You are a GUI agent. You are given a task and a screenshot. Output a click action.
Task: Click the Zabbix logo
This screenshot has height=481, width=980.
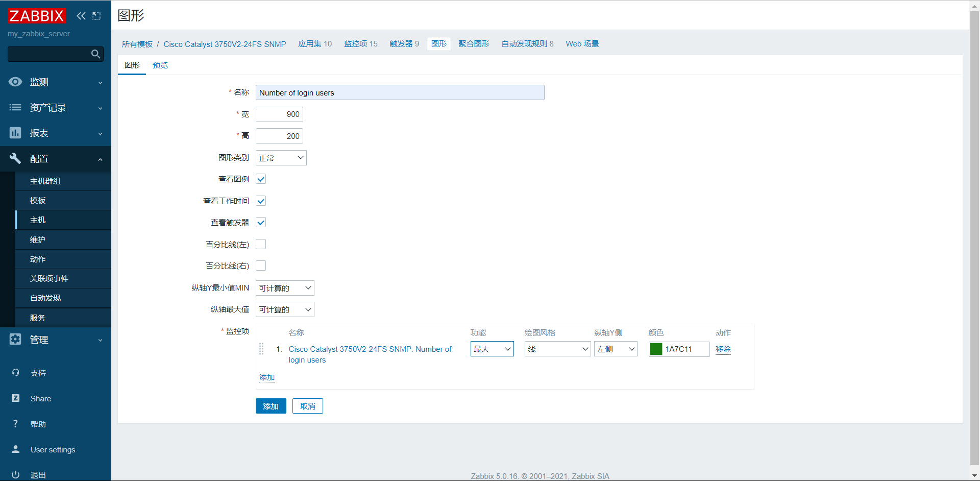[37, 16]
